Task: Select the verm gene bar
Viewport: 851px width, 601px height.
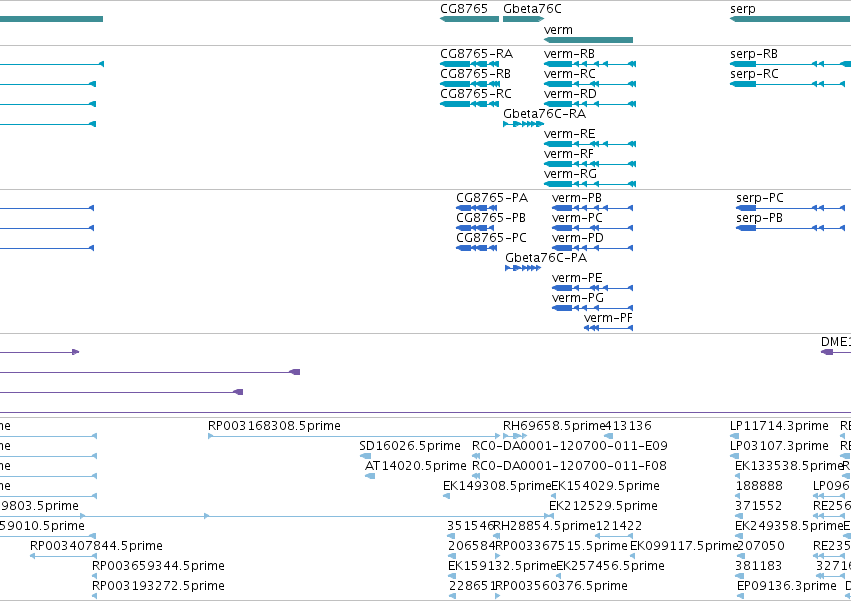Action: (x=588, y=40)
